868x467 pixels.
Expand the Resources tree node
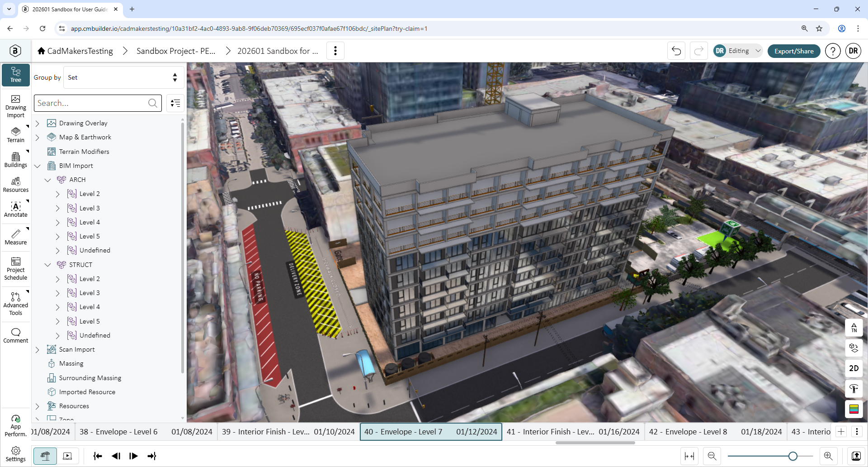38,406
